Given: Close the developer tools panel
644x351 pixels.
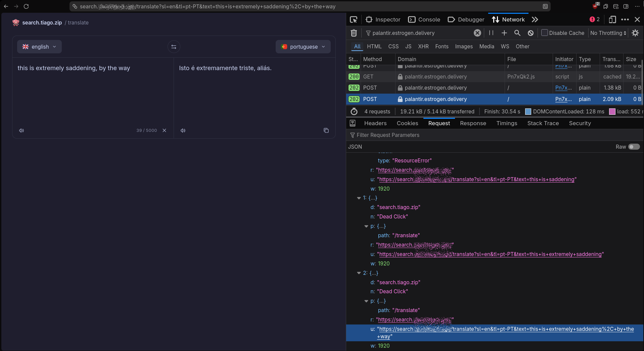Looking at the screenshot, I should 637,19.
